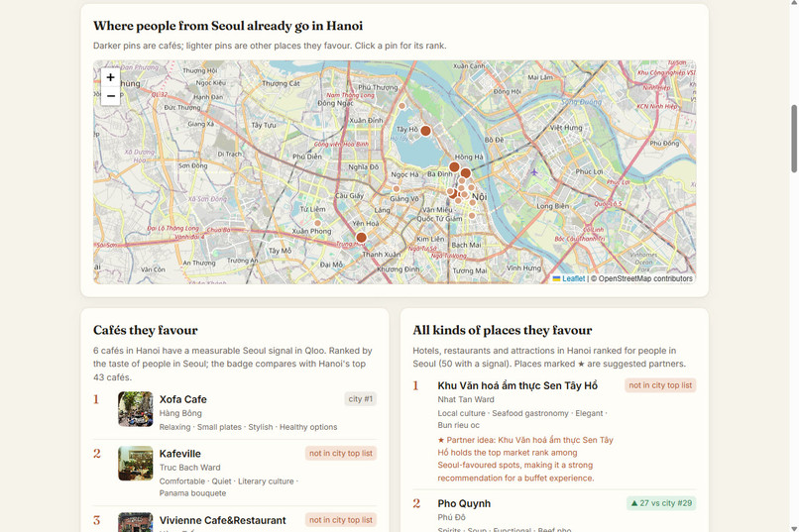Click 'Where people from Seoul already go' heading

coord(228,26)
